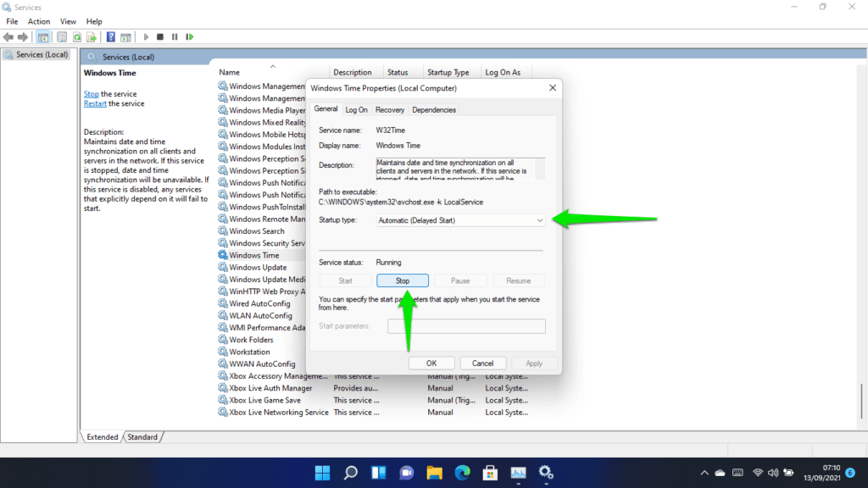Toggle the console tree visibility icon

click(43, 36)
